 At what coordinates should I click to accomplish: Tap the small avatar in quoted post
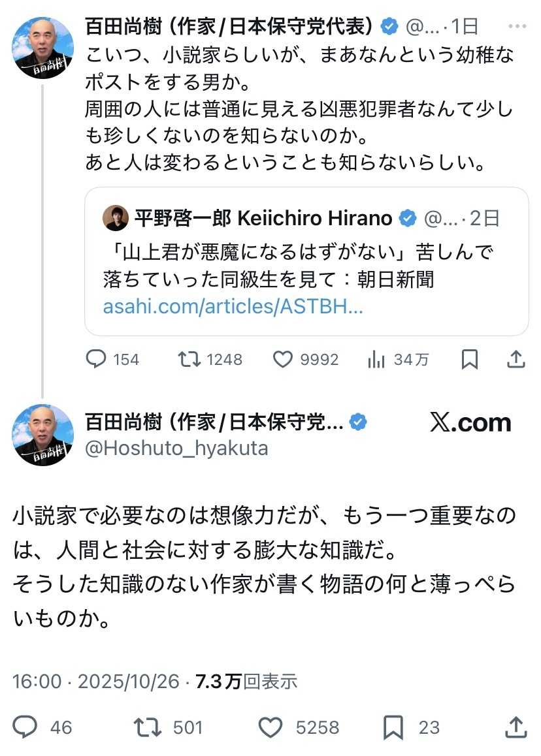pyautogui.click(x=116, y=218)
